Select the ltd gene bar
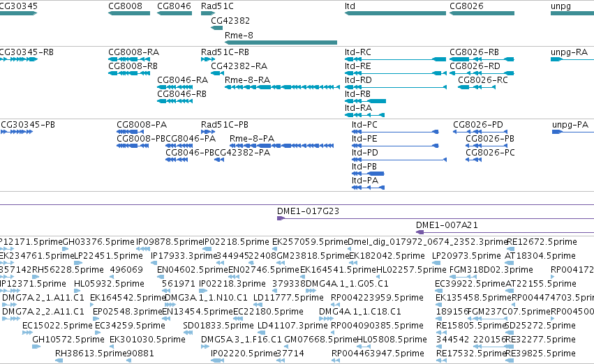 pos(395,13)
